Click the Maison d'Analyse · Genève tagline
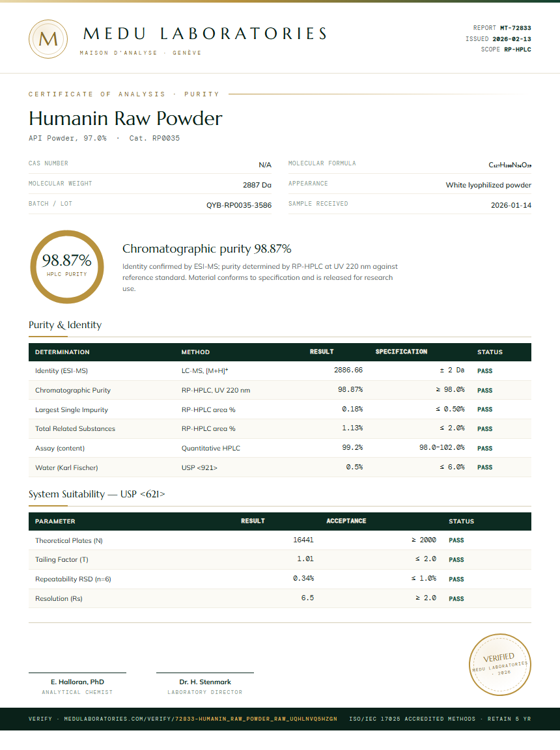This screenshot has width=560, height=750. point(141,53)
